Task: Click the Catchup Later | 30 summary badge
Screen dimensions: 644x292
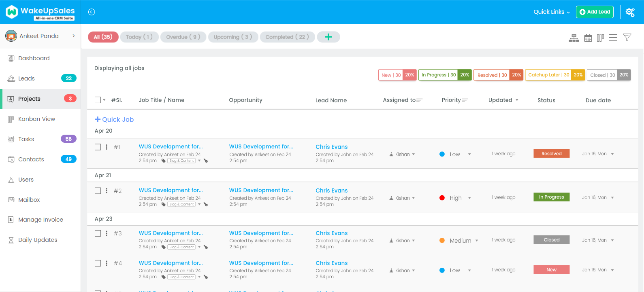Action: coord(555,75)
